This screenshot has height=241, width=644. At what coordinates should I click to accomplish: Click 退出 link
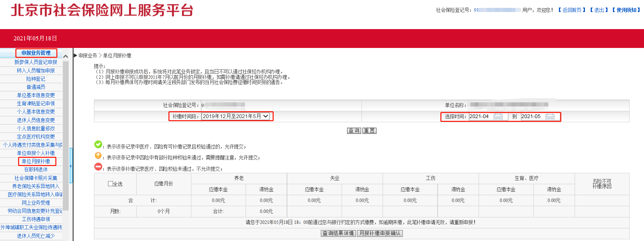(x=599, y=10)
